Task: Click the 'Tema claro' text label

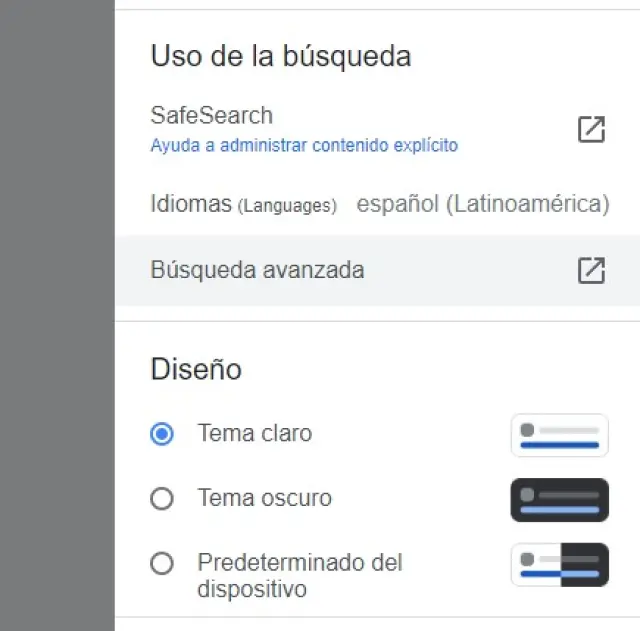Action: tap(255, 434)
